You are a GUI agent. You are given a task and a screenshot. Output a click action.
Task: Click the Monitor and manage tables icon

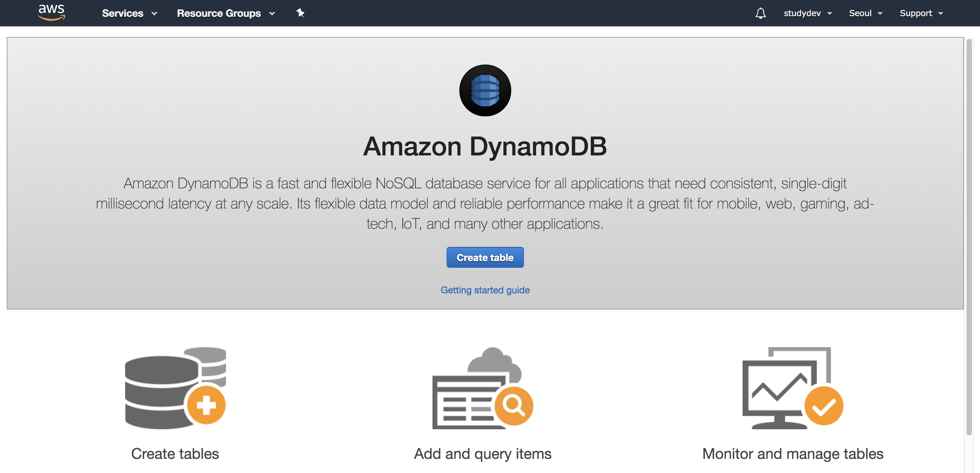pos(793,388)
